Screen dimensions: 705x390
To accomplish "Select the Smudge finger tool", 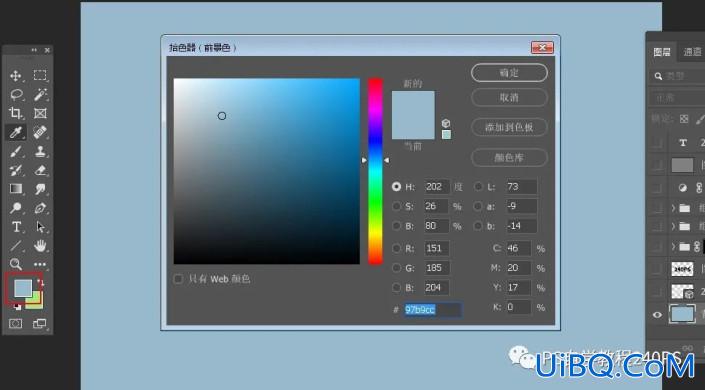I will click(x=40, y=189).
